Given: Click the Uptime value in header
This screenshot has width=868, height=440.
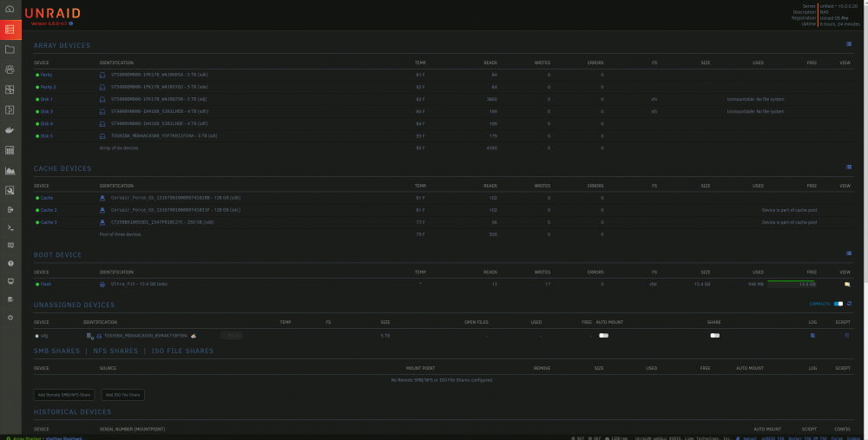Looking at the screenshot, I should [x=839, y=23].
